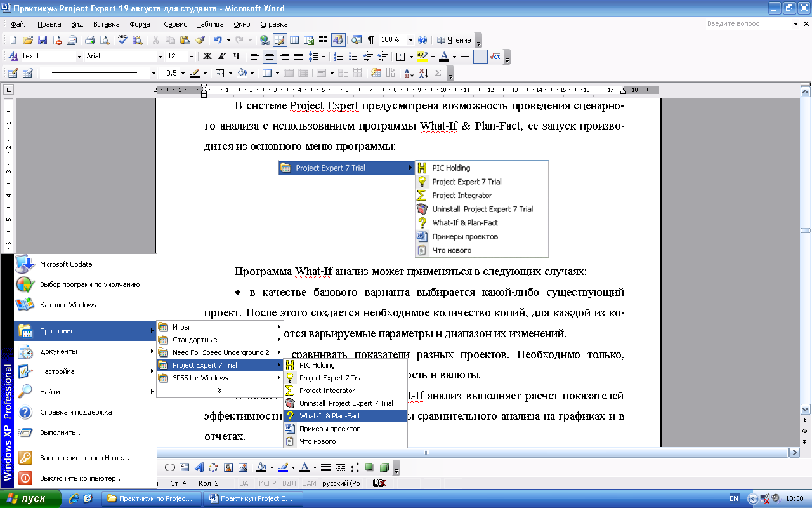Choose Выключить компьютер in the Start menu
The height and width of the screenshot is (508, 812).
pos(84,478)
